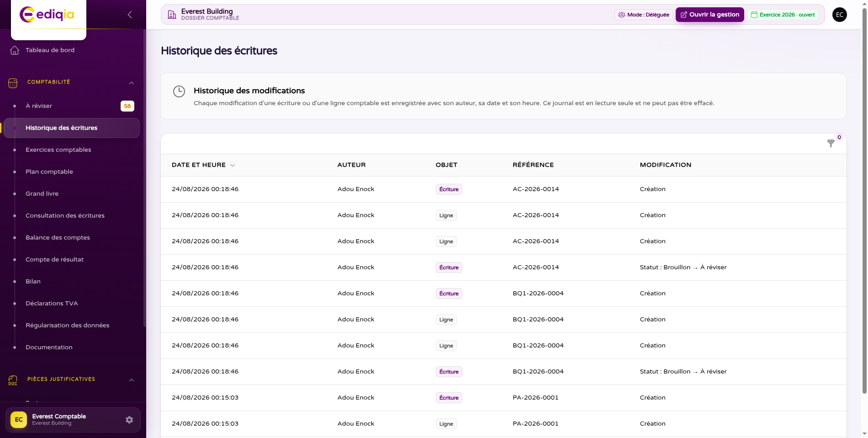Open the EC user avatar menu top right
Image resolution: width=868 pixels, height=438 pixels.
click(840, 15)
